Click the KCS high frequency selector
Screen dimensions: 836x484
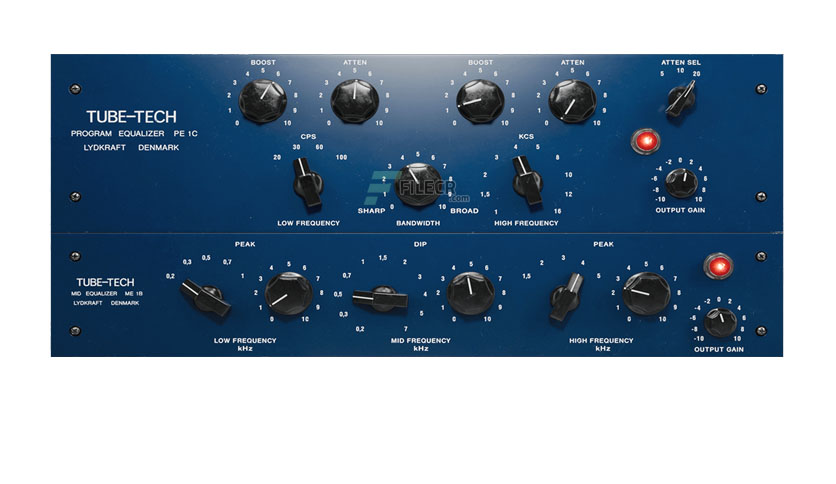click(527, 181)
